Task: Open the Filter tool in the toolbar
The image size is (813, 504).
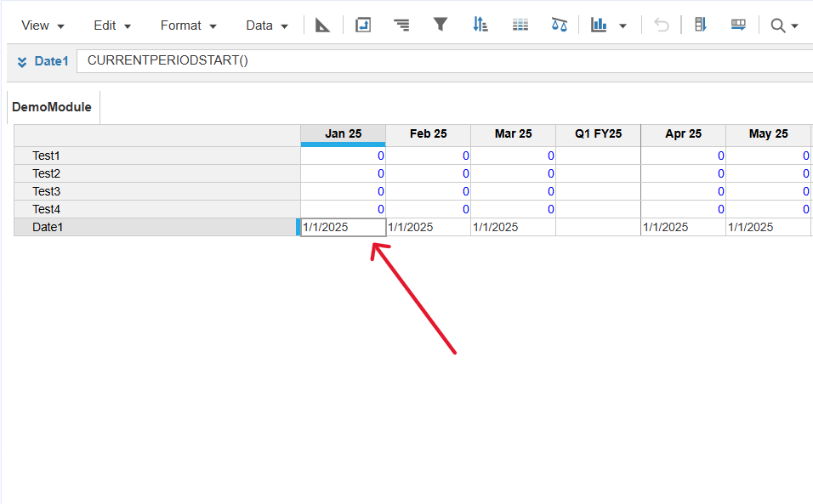Action: pyautogui.click(x=441, y=24)
